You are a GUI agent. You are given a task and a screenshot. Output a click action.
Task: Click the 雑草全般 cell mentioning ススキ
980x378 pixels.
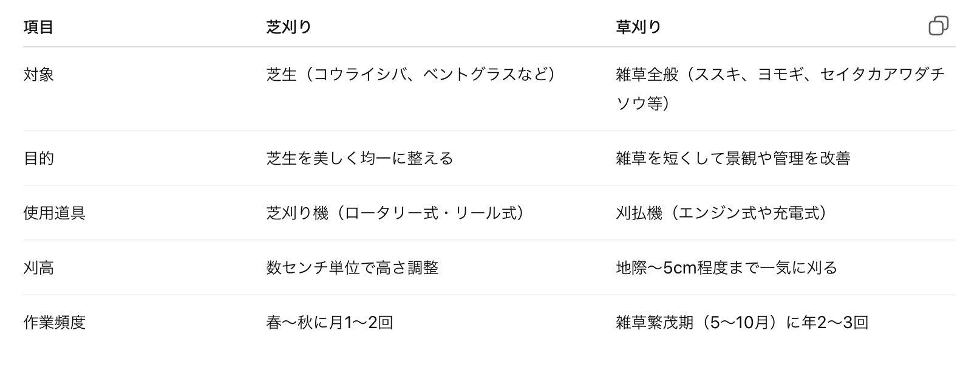780,89
